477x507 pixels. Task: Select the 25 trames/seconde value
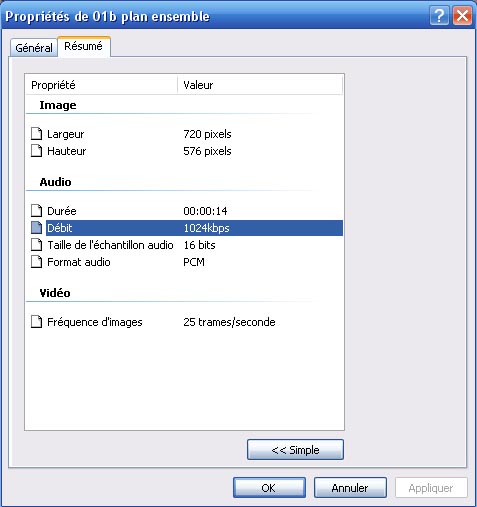point(229,322)
